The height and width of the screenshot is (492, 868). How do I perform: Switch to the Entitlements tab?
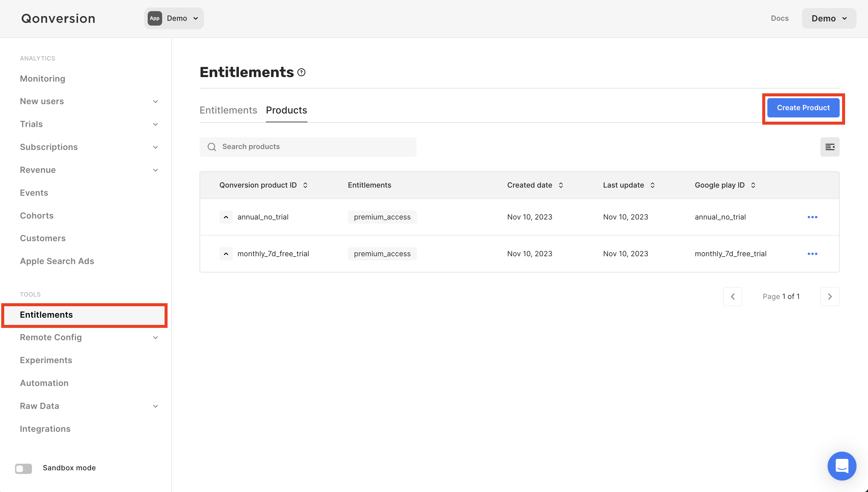click(x=228, y=110)
